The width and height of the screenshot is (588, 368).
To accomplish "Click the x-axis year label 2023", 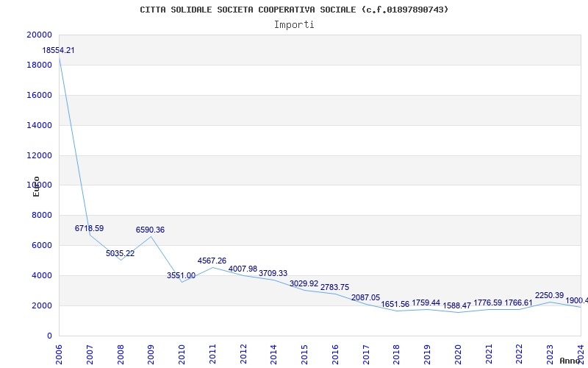I will tap(550, 354).
